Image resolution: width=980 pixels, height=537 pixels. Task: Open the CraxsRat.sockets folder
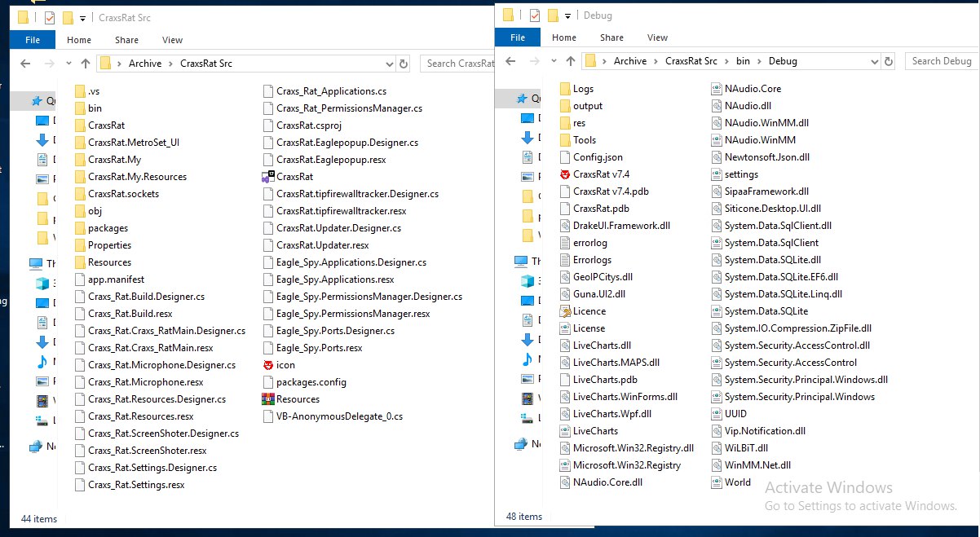[122, 194]
